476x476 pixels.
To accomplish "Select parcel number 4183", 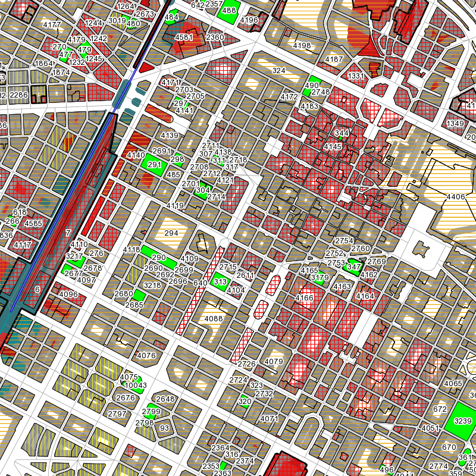I will [x=309, y=107].
